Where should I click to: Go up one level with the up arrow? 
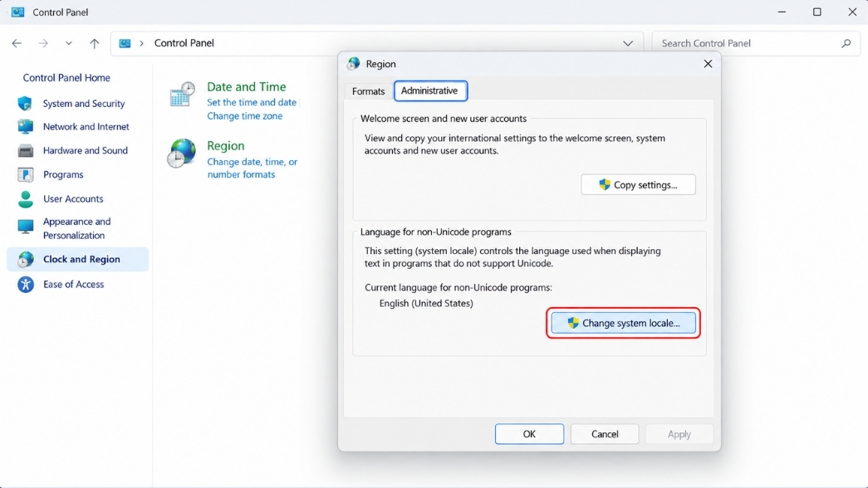point(95,43)
